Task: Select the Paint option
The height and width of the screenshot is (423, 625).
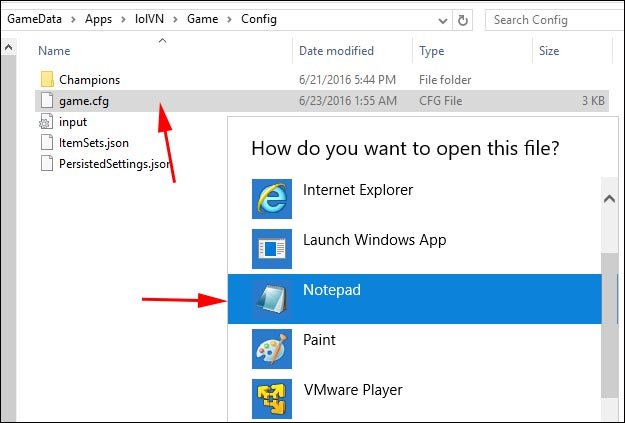Action: 415,349
